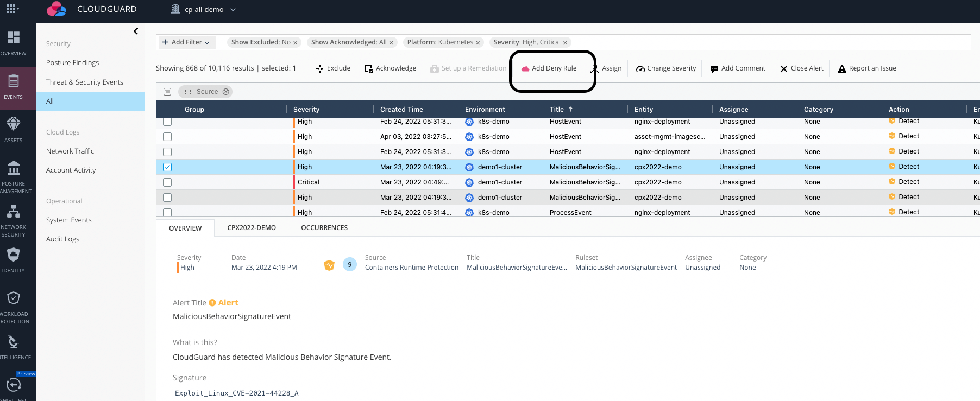
Task: Click Report an Issue
Action: pos(867,68)
